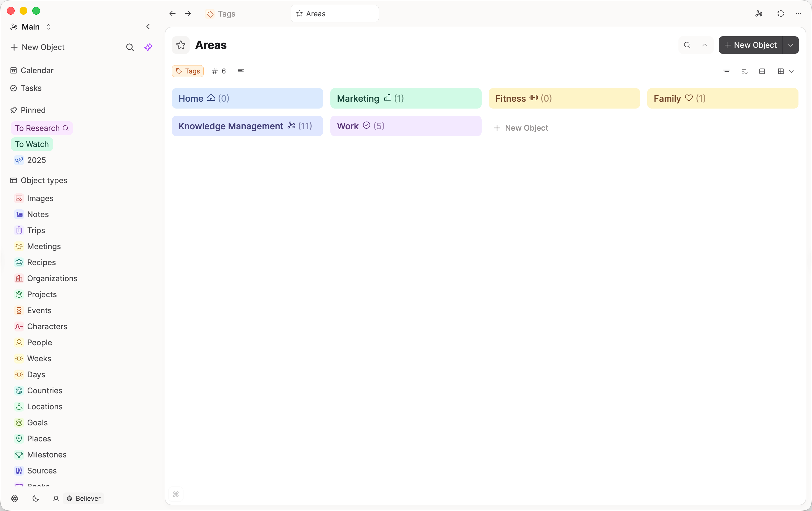
Task: Open the view type grid dropdown
Action: click(785, 71)
